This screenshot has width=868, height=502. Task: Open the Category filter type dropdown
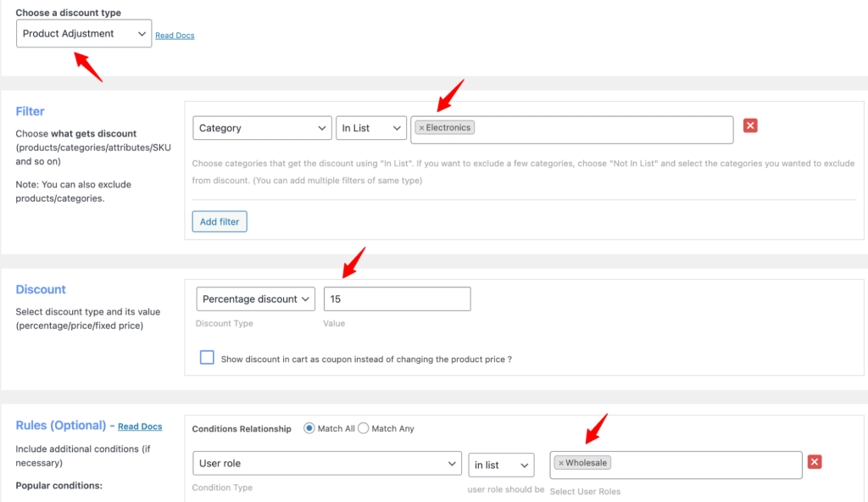pyautogui.click(x=262, y=128)
